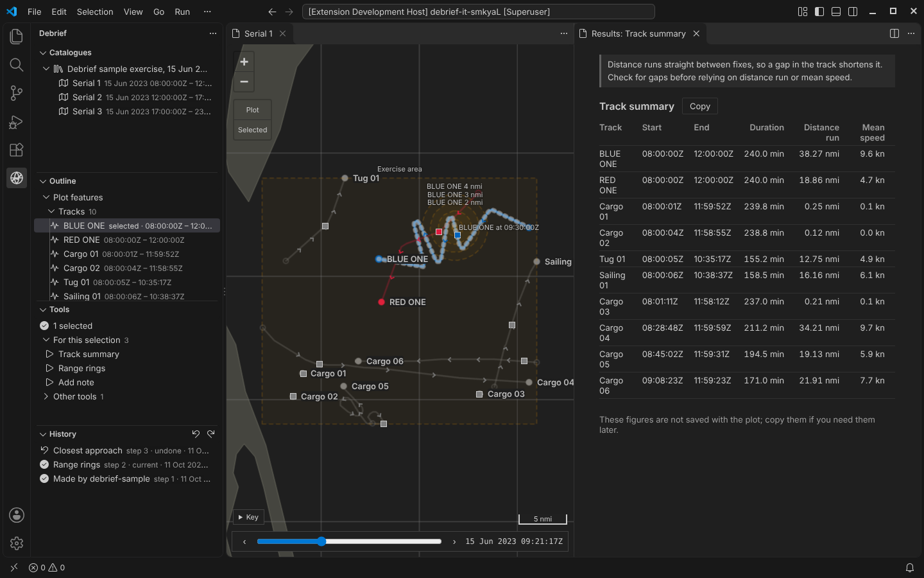The width and height of the screenshot is (924, 578).
Task: Open the Debrief globe icon in activity bar
Action: [x=17, y=178]
